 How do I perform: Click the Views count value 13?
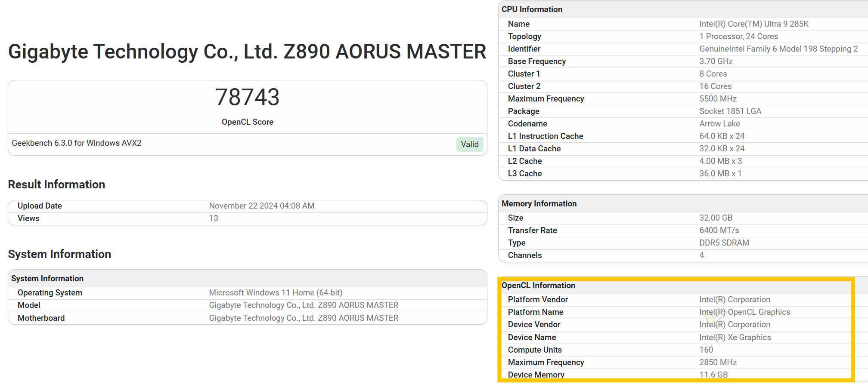coord(214,218)
